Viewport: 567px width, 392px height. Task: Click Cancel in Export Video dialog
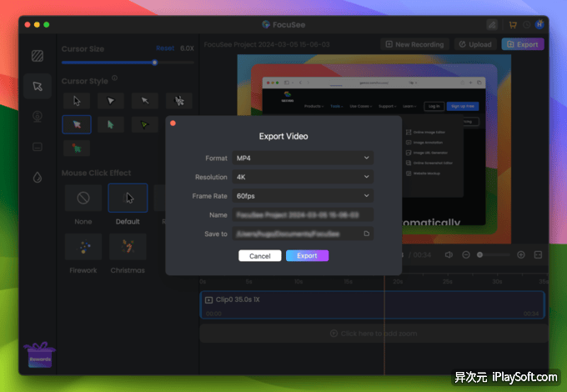259,256
